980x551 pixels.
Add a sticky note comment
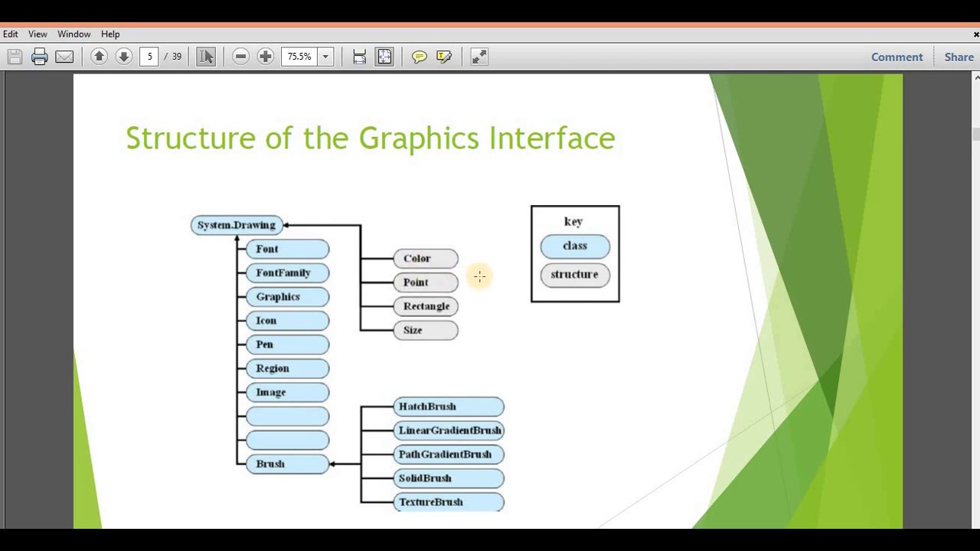419,57
